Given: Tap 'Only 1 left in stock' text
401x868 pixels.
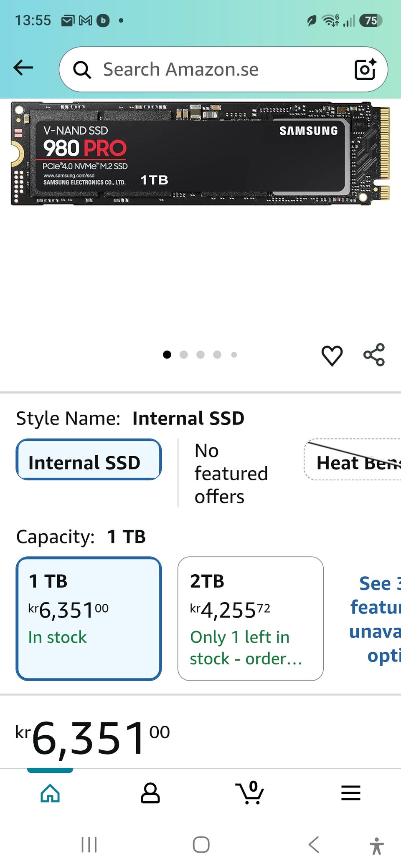Looking at the screenshot, I should (246, 648).
